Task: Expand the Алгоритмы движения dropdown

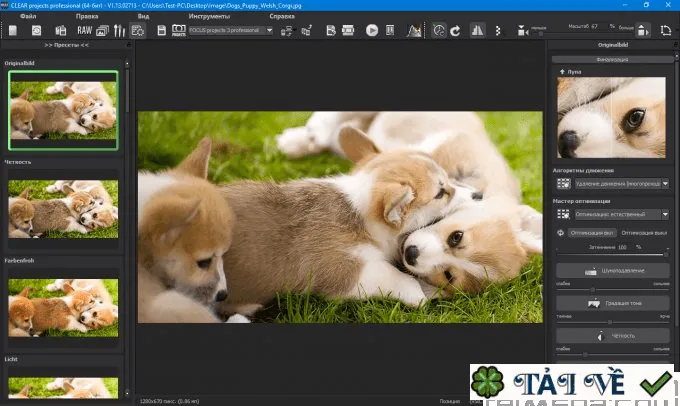Action: tap(622, 184)
